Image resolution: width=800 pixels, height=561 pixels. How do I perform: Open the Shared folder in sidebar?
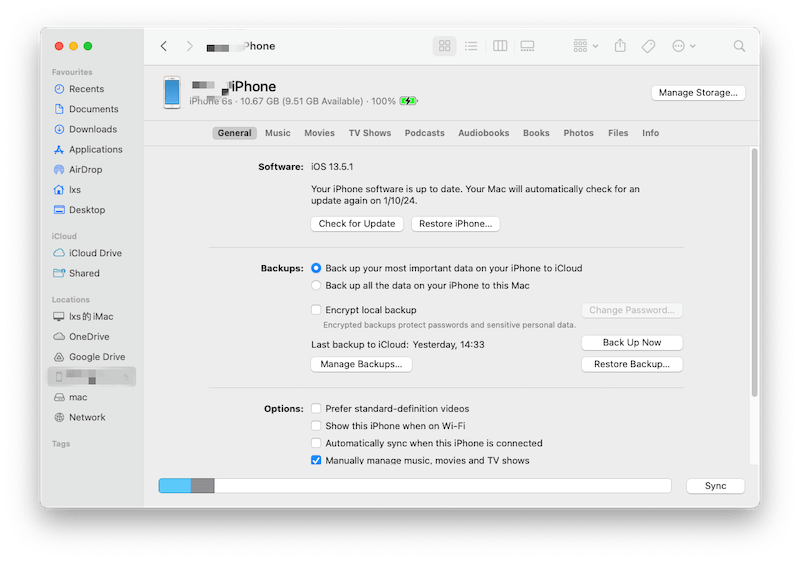84,273
